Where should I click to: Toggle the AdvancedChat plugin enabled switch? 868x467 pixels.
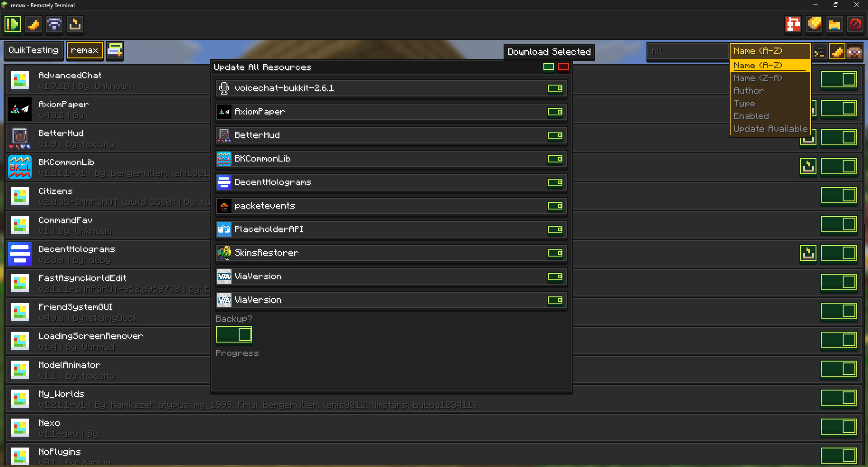tap(839, 79)
